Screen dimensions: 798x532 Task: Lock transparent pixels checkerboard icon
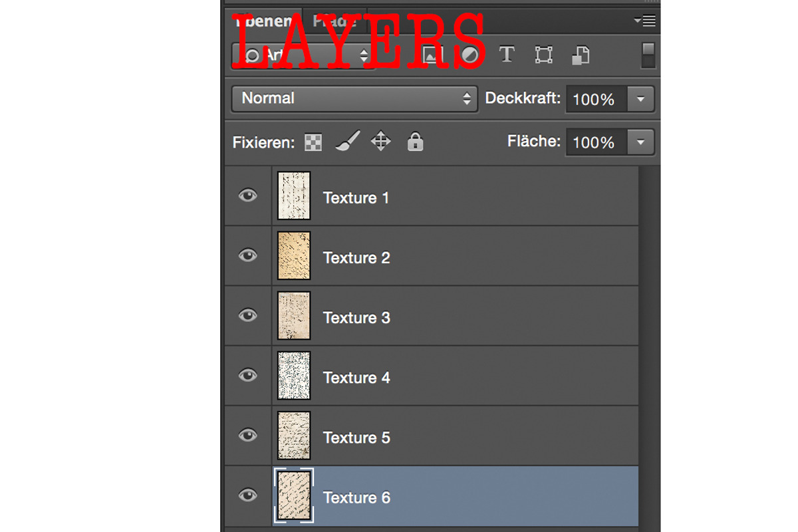(x=313, y=142)
